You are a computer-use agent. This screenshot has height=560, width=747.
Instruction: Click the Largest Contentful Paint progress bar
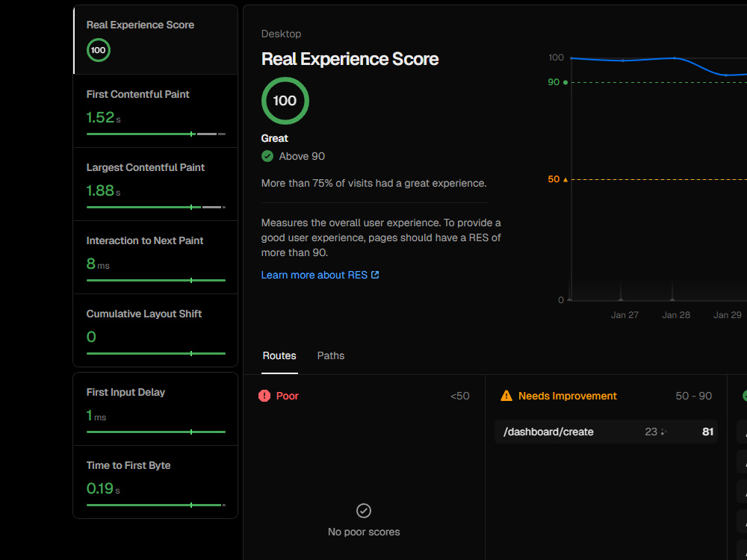pos(156,207)
